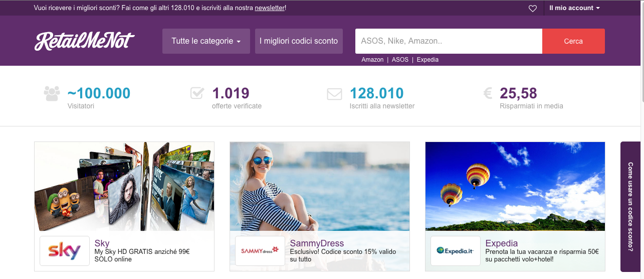Screen dimensions: 644x279
Task: Click the newsletter envelope icon
Action: 334,94
